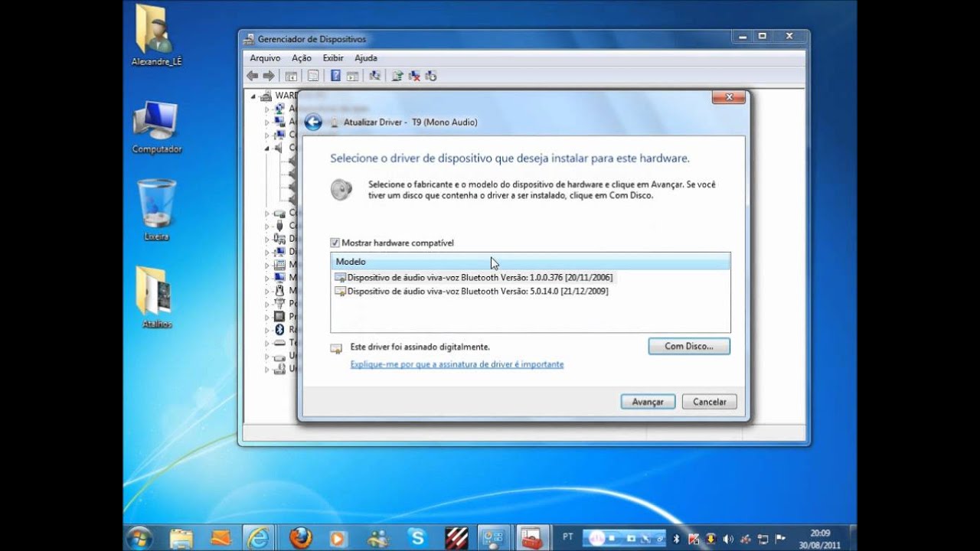Open the Alexandre_LÊ folder on the desktop
The image size is (980, 551).
click(x=157, y=35)
